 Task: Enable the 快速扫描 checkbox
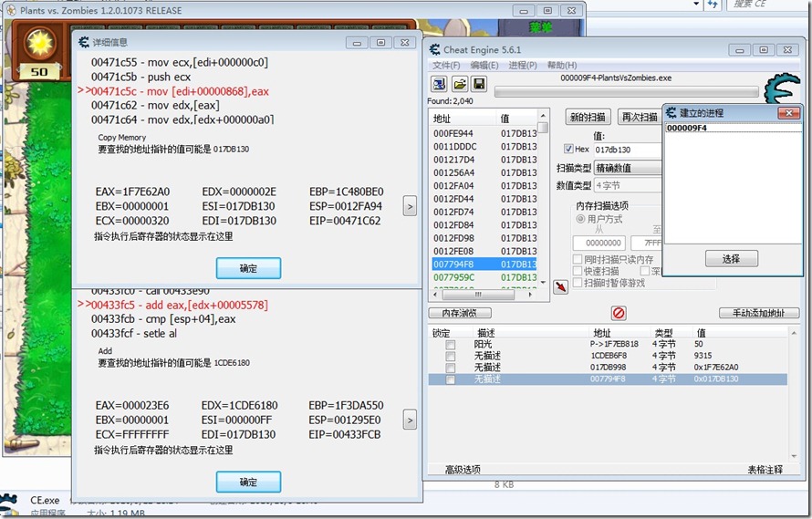pos(577,271)
